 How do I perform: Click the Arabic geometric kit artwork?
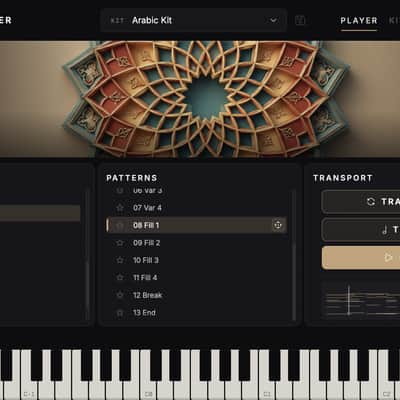[x=200, y=99]
